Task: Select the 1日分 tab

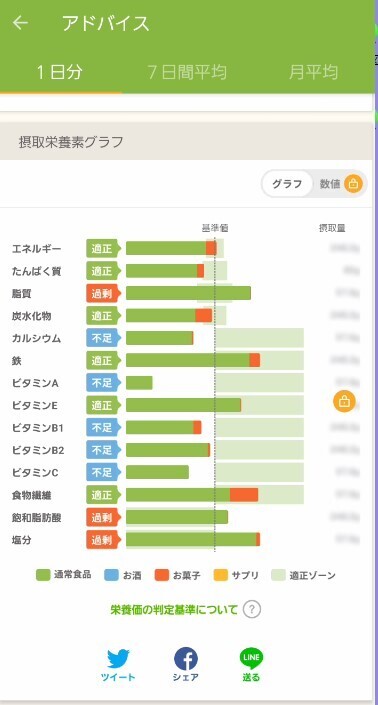Action: coord(60,72)
